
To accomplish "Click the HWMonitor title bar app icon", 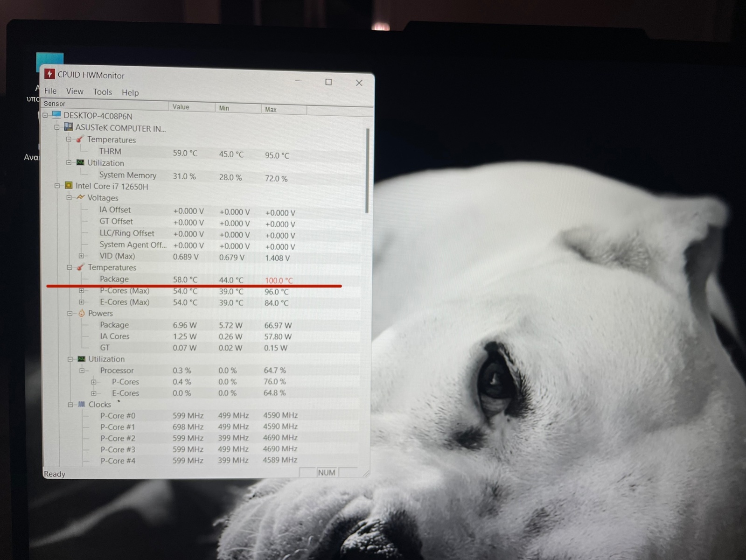I will point(49,74).
